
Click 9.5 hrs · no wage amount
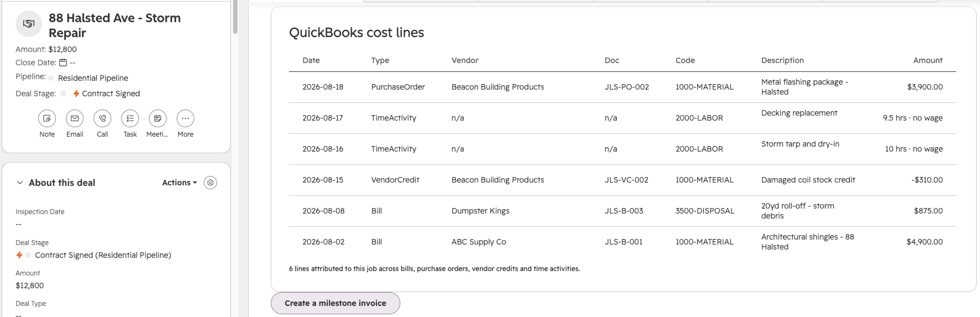tap(913, 118)
